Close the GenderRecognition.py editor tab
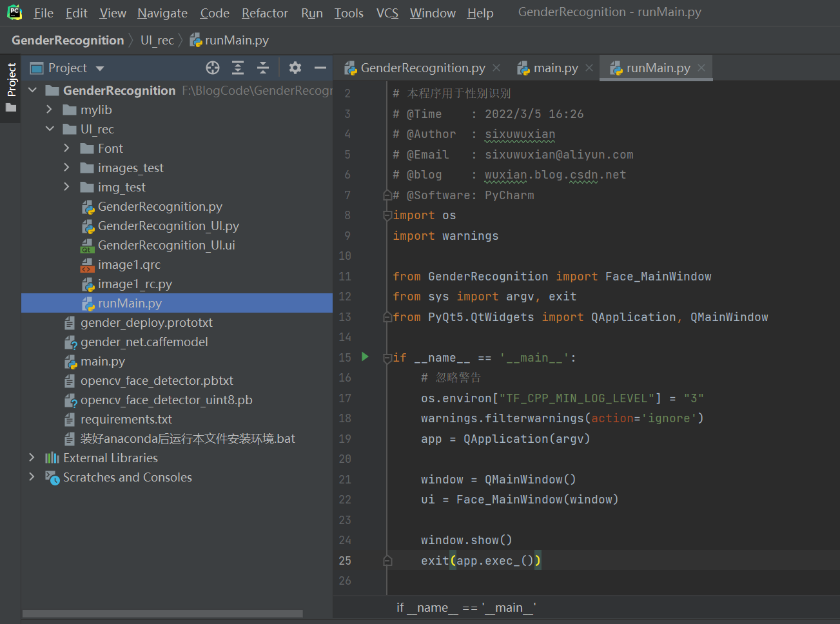 [496, 68]
